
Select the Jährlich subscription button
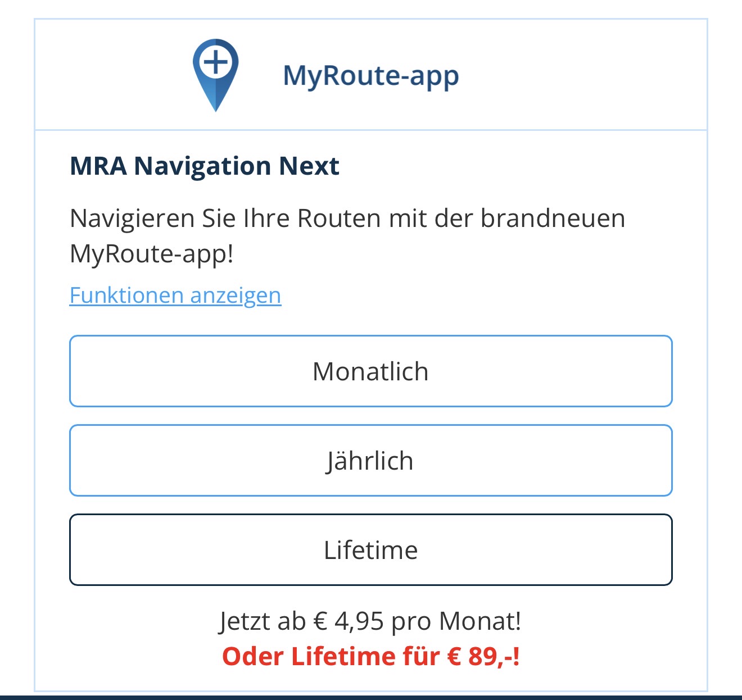371,461
